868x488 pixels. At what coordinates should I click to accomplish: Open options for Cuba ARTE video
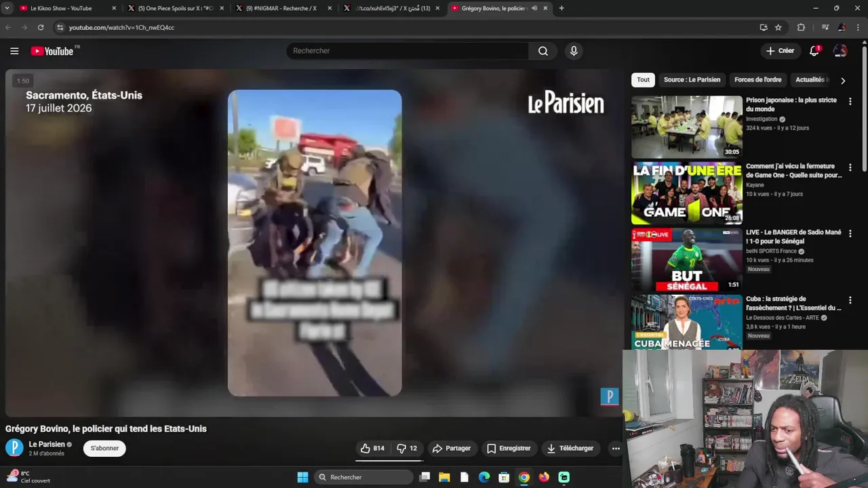click(x=850, y=300)
